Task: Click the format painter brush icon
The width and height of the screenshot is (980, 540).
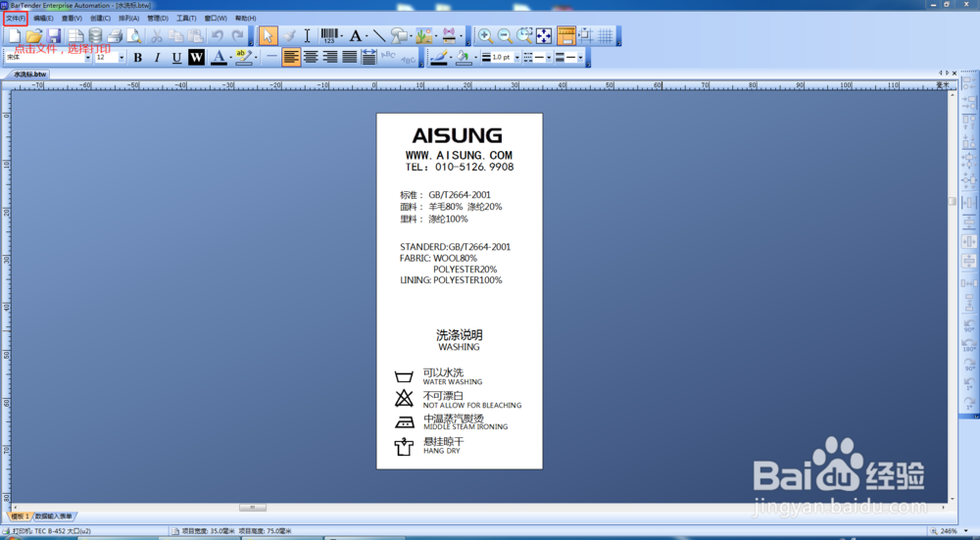Action: click(288, 35)
